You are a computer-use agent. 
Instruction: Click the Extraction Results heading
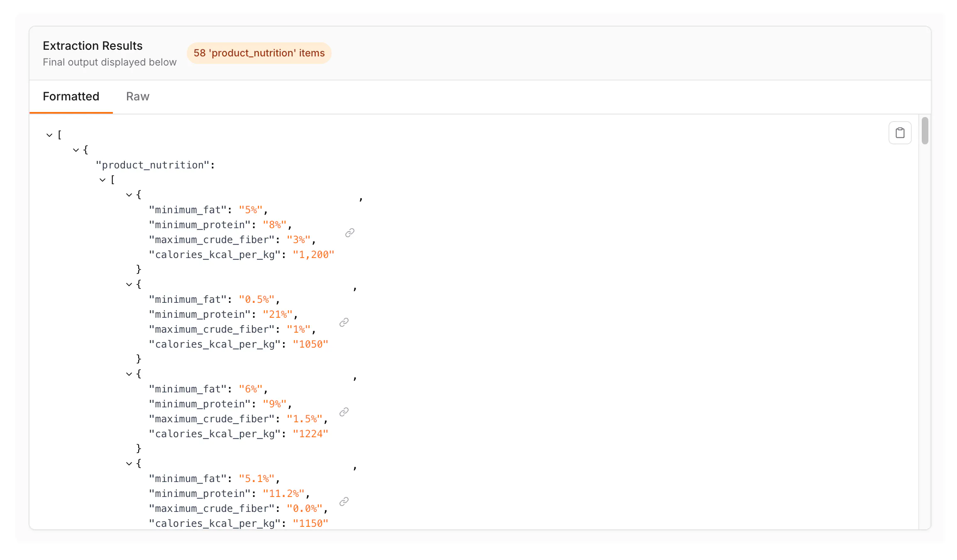pyautogui.click(x=93, y=46)
